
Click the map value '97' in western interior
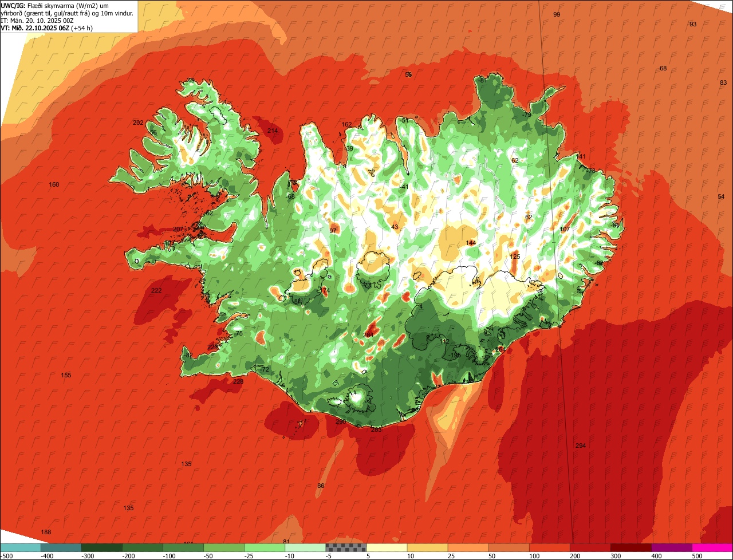(x=333, y=231)
